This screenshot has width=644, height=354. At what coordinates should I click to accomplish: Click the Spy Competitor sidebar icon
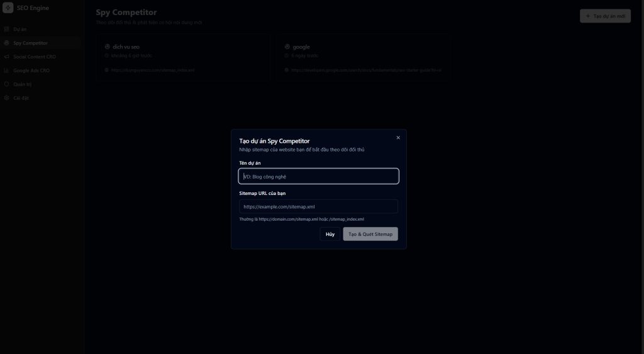tap(6, 43)
